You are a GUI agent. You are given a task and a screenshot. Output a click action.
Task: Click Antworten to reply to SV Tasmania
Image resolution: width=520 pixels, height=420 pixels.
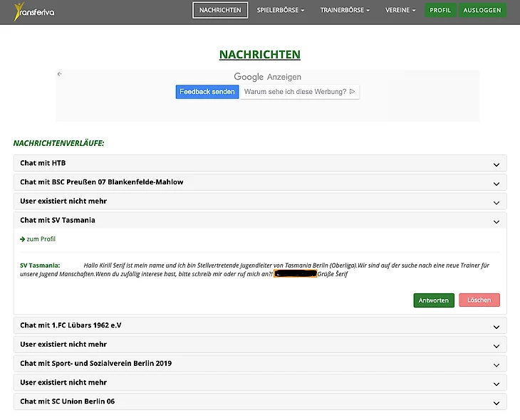coord(433,300)
